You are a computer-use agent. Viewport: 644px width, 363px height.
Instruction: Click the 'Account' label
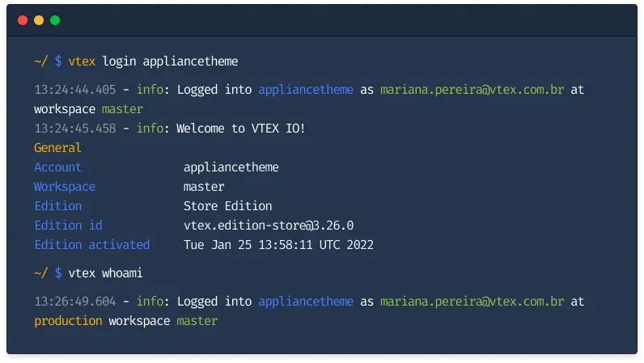click(x=58, y=167)
